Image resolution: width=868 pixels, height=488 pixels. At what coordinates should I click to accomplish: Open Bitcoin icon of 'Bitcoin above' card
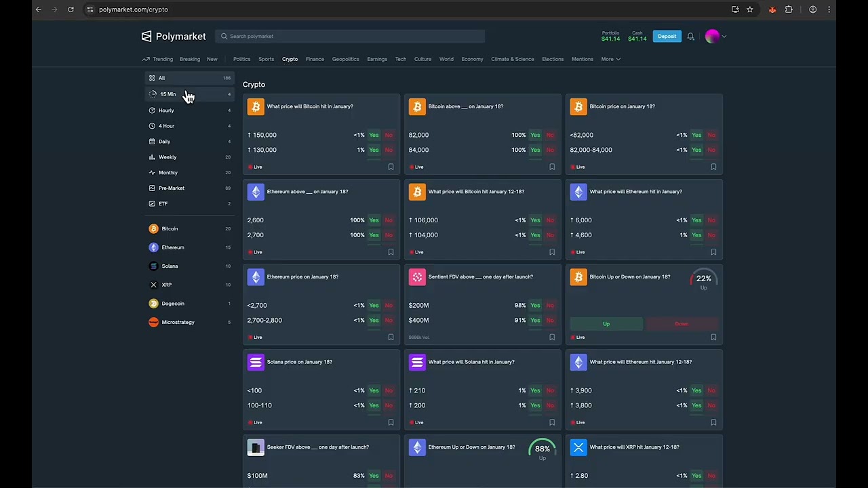(417, 107)
